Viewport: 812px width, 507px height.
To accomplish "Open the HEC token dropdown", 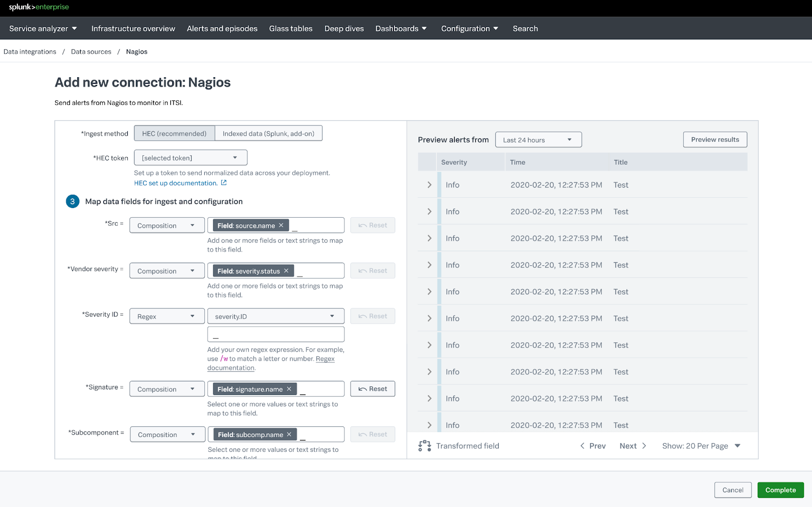I will coord(190,158).
